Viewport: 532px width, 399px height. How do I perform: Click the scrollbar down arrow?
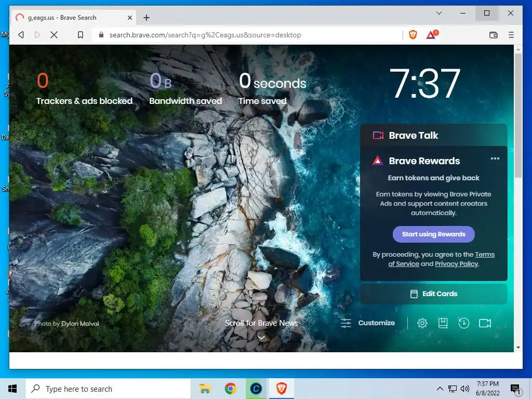click(518, 348)
